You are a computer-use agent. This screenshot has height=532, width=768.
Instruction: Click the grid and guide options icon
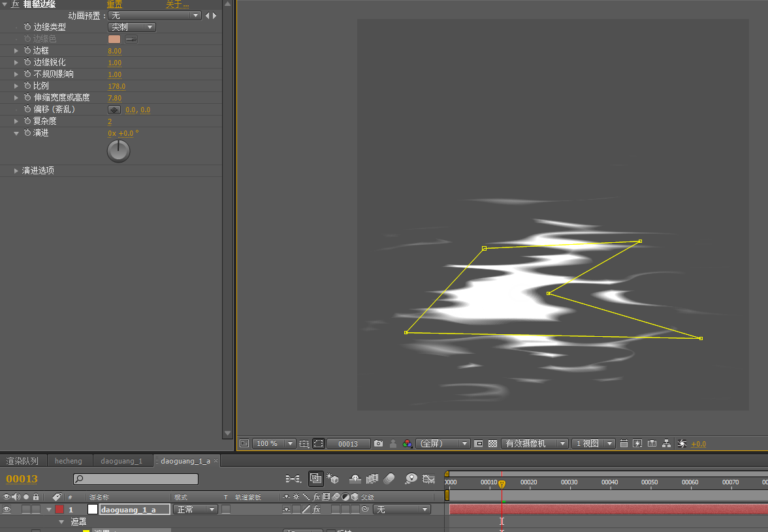click(x=304, y=443)
